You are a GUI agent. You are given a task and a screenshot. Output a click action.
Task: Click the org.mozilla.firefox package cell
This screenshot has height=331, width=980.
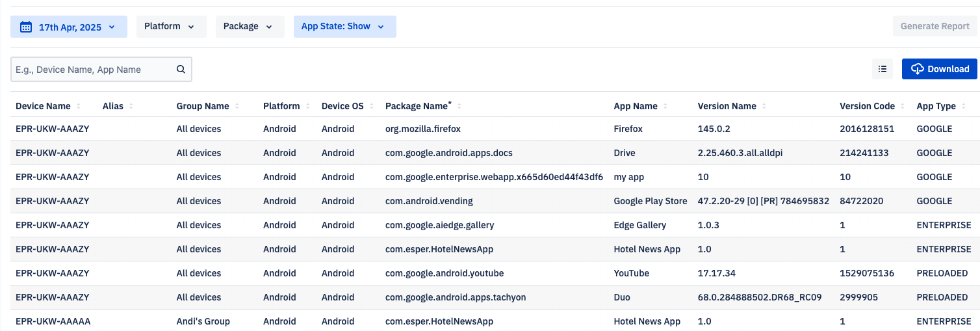point(423,129)
